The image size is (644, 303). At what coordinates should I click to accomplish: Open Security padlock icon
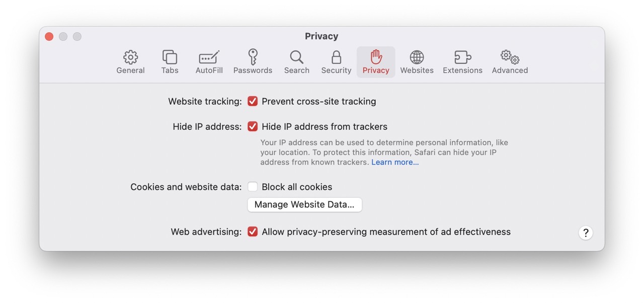(336, 57)
